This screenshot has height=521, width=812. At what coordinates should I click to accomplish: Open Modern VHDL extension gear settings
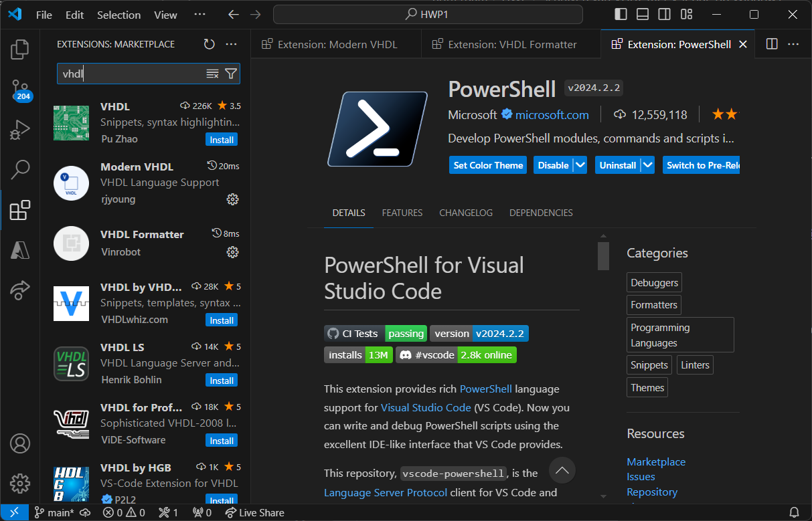[232, 199]
